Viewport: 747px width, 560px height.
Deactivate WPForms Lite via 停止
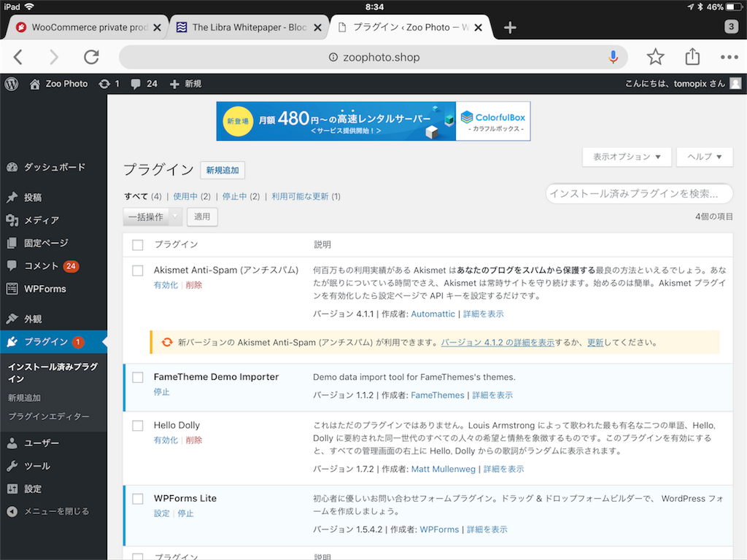186,513
